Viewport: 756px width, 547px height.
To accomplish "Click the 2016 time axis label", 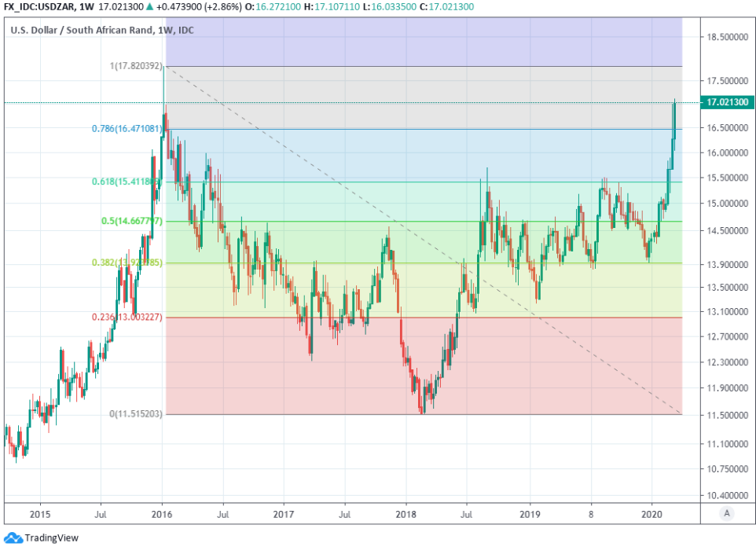I will [162, 514].
